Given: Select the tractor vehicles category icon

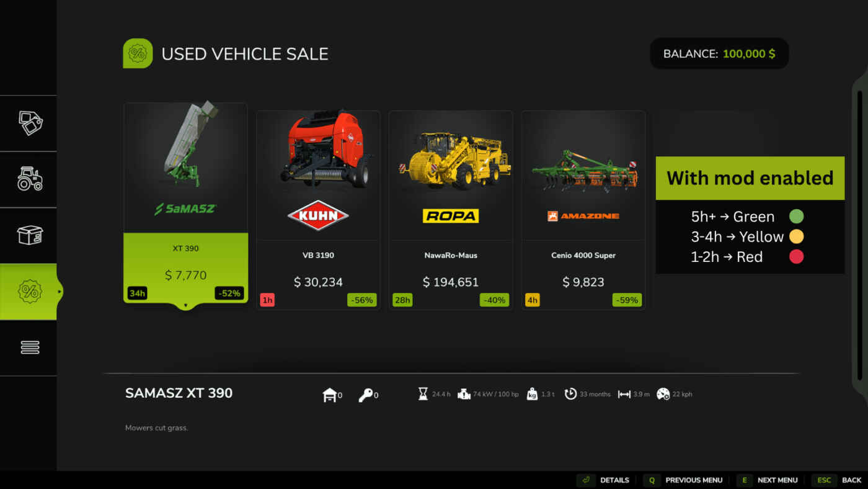Looking at the screenshot, I should [30, 179].
